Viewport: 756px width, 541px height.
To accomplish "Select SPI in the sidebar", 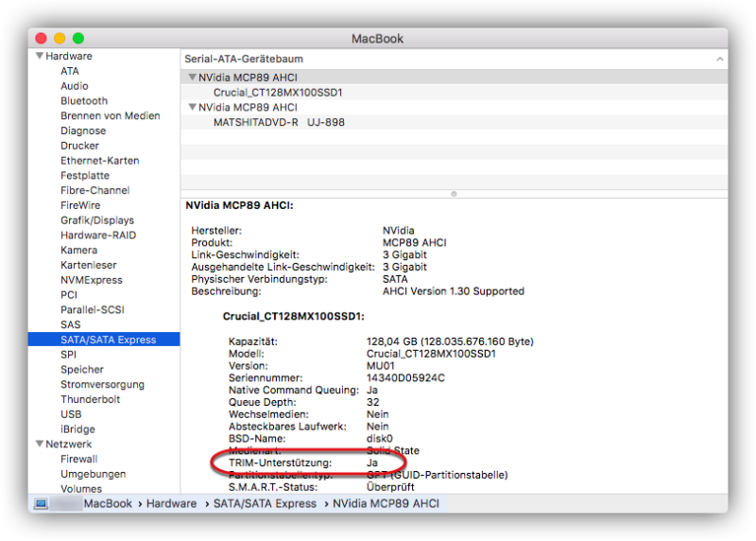I will [x=68, y=355].
